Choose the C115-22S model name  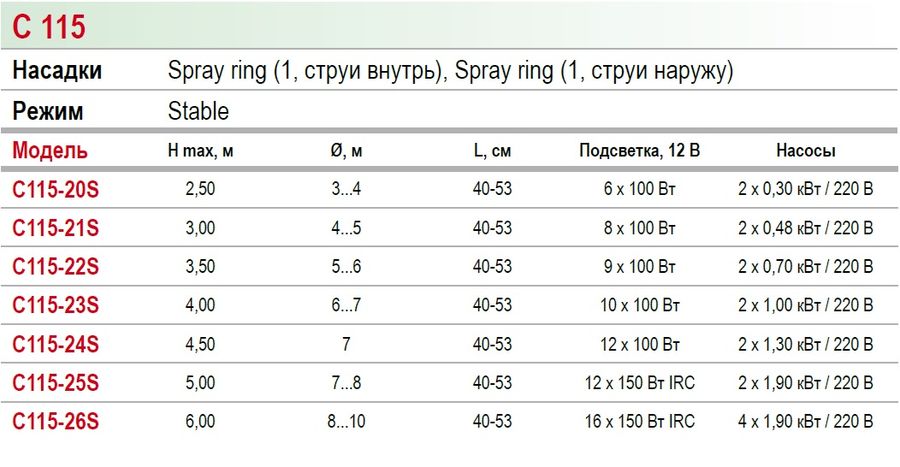point(55,266)
